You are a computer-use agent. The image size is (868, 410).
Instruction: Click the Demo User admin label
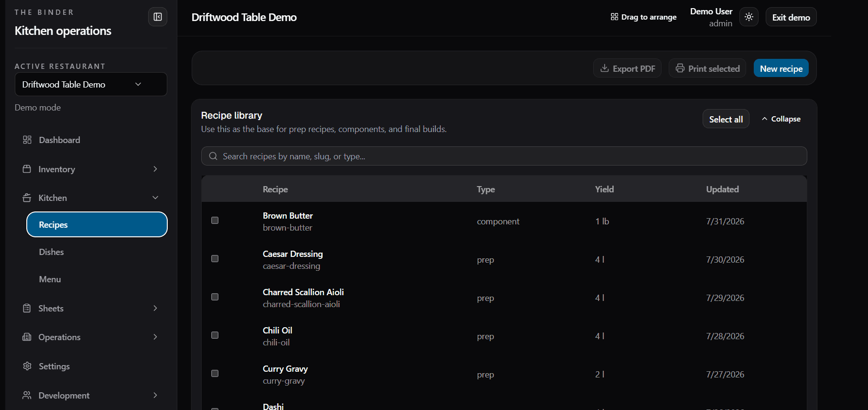[x=711, y=17]
